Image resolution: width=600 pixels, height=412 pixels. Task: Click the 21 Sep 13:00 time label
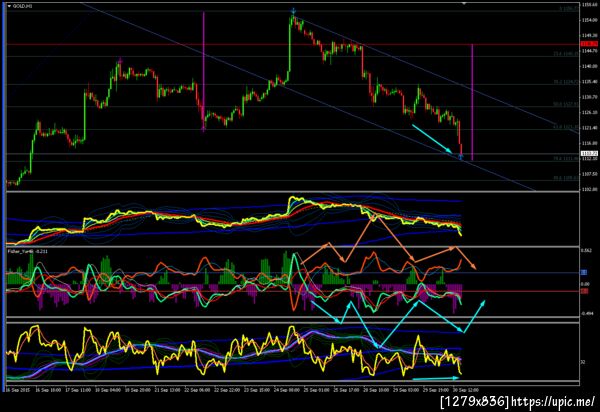click(x=169, y=390)
